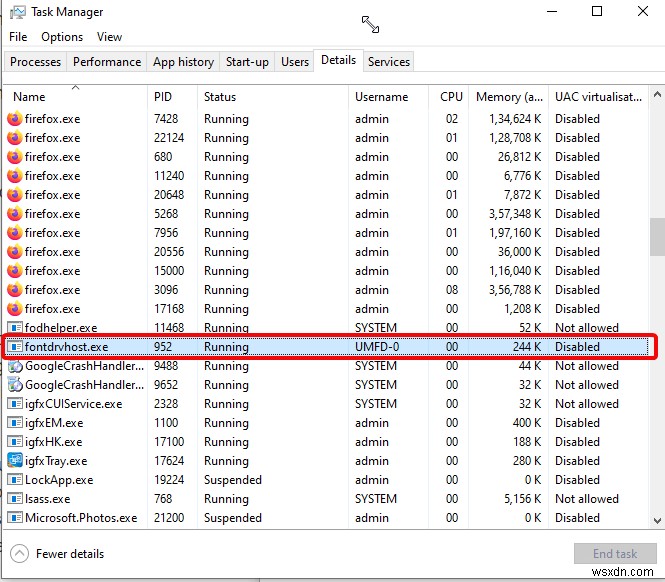Click the 5,156 K memory value

pos(522,499)
